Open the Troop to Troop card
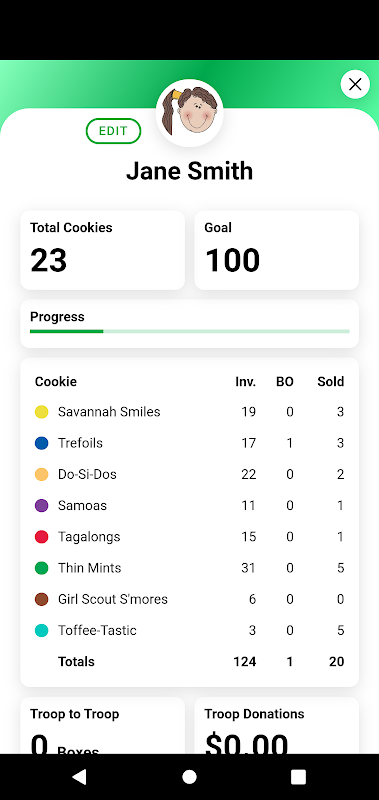Viewport: 379px width, 800px height. click(103, 726)
